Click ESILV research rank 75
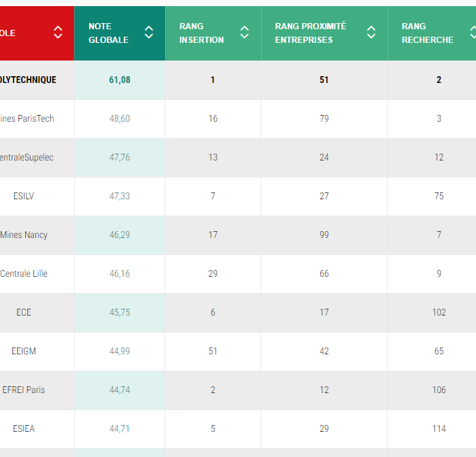Image resolution: width=476 pixels, height=457 pixels. pyautogui.click(x=439, y=196)
